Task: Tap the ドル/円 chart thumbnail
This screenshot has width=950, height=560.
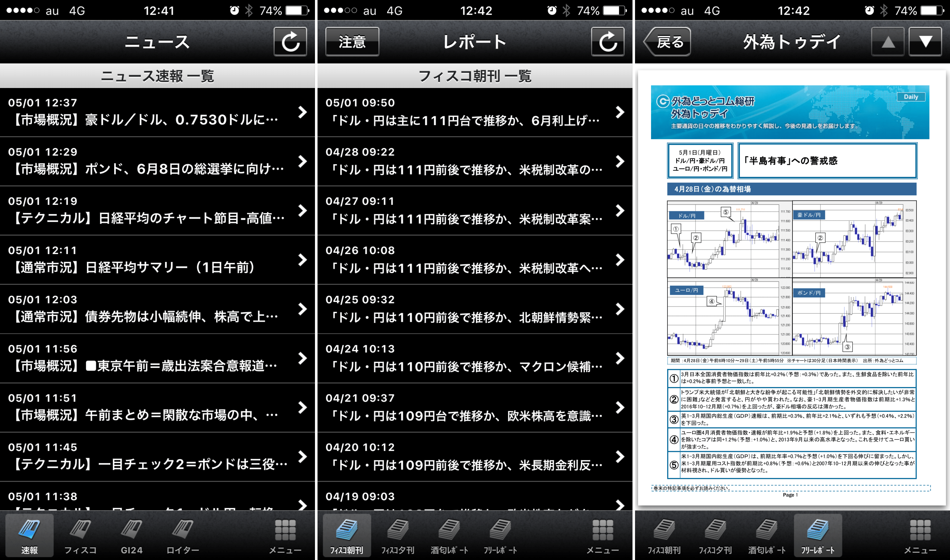Action: tap(729, 240)
